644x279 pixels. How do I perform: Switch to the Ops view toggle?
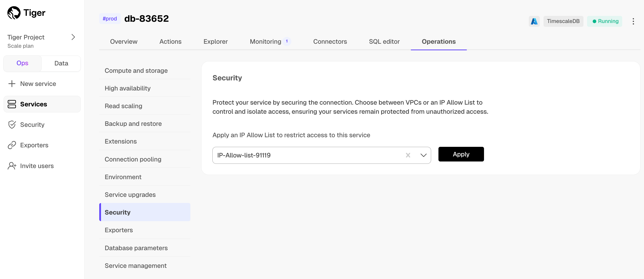click(22, 63)
